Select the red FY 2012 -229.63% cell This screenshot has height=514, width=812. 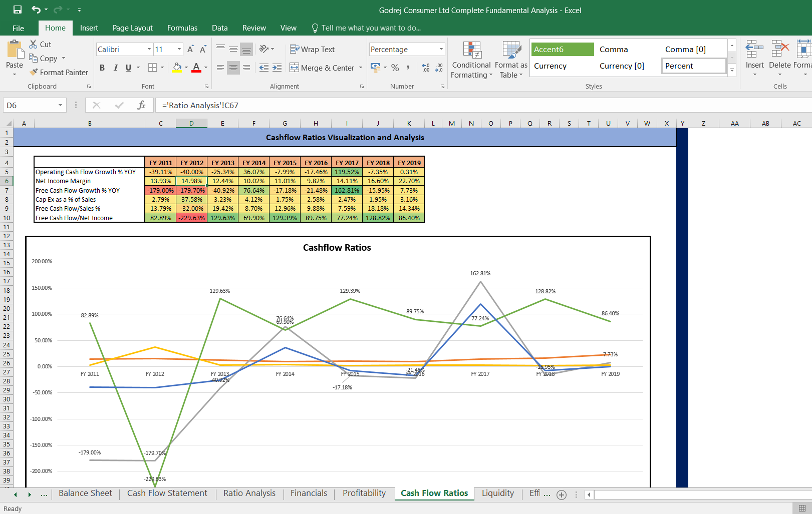click(191, 218)
